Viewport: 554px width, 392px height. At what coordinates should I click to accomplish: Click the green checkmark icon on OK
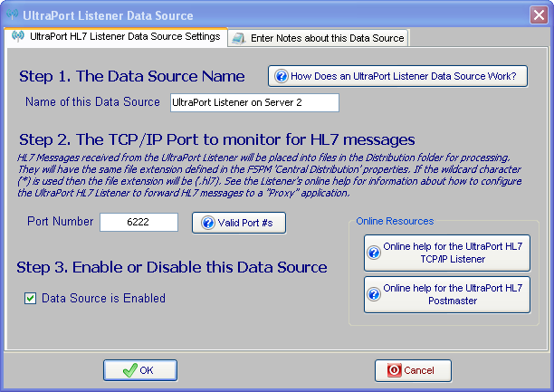click(x=129, y=370)
